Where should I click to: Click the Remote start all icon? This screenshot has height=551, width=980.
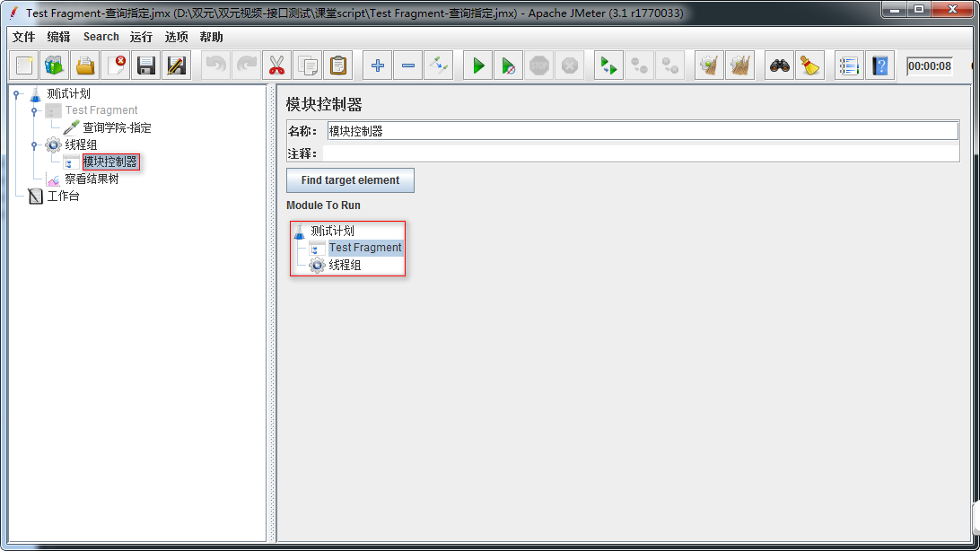[x=608, y=66]
